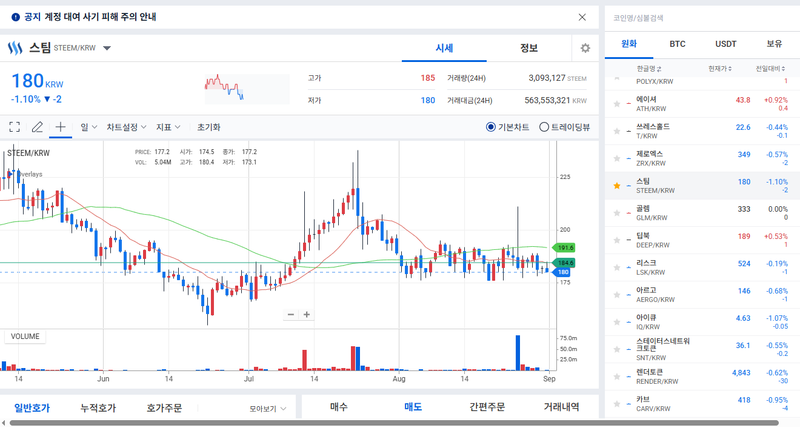
Task: Switch to the 정보 tab
Action: [x=529, y=48]
